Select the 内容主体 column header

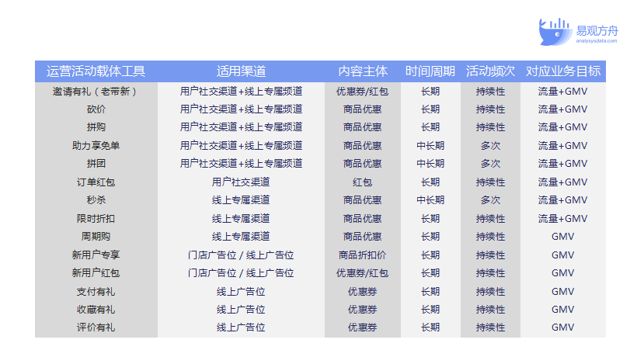(363, 71)
